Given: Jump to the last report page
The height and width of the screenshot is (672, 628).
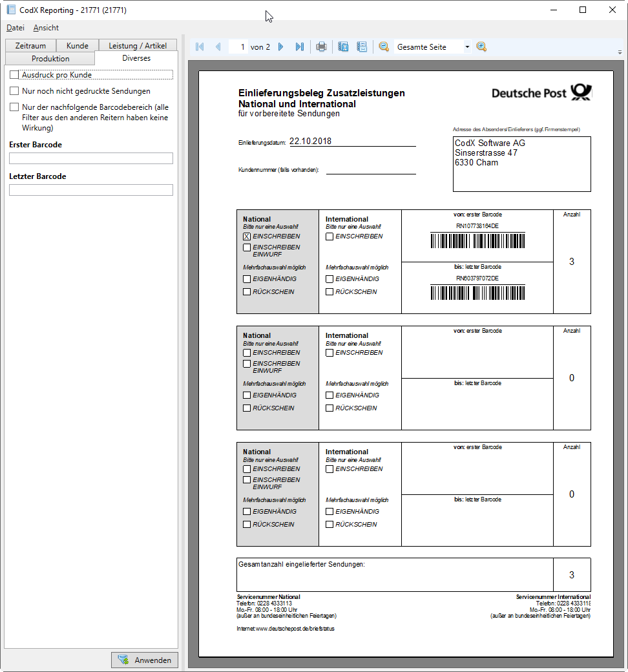Looking at the screenshot, I should click(x=300, y=47).
